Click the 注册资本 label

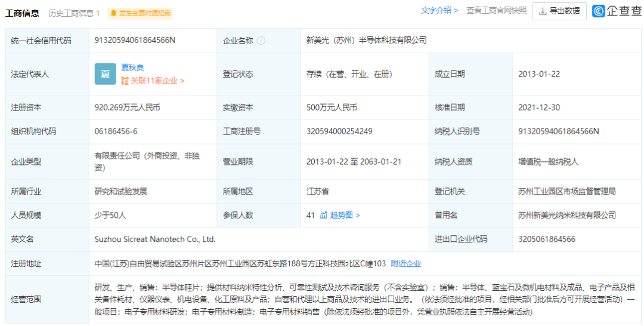(x=26, y=107)
